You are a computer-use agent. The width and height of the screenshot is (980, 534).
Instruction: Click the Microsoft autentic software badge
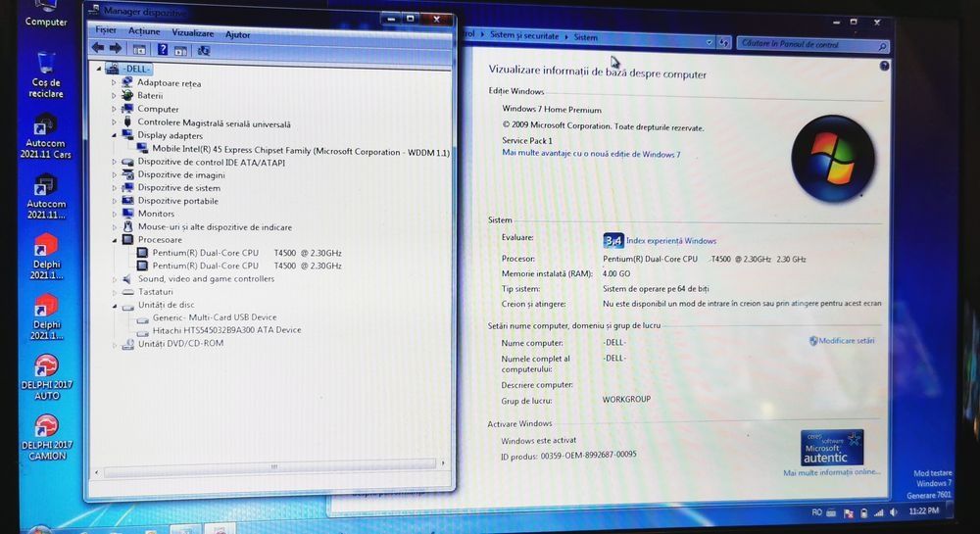[x=832, y=447]
